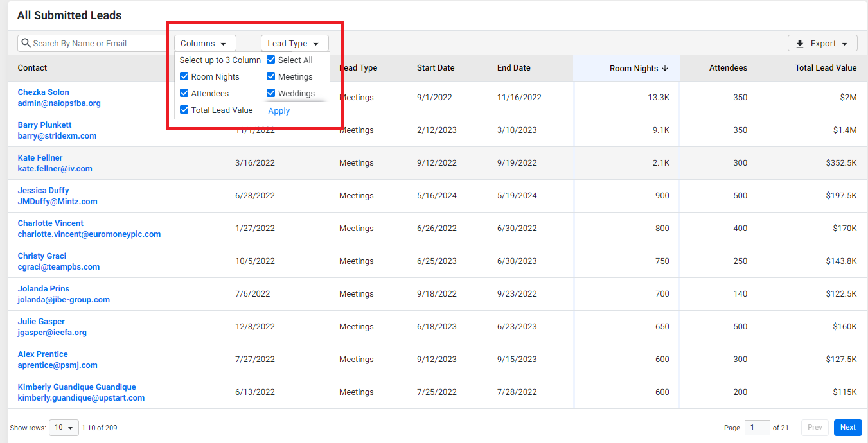Open contact Jessica Duffy

click(x=44, y=191)
